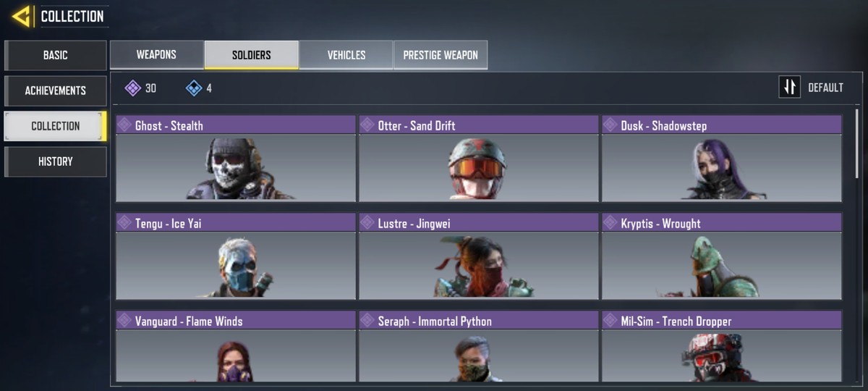Open the History section

(x=56, y=161)
